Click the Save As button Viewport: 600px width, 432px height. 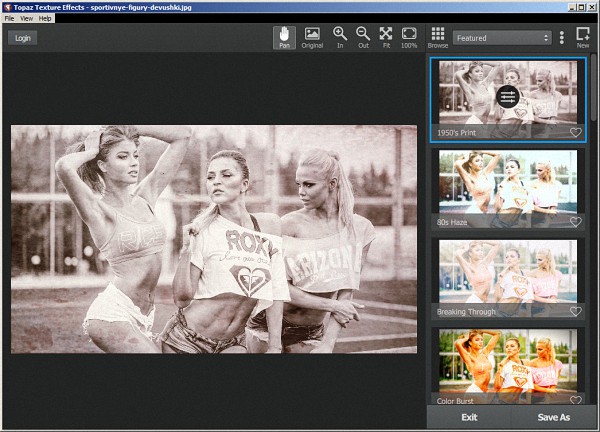(554, 417)
